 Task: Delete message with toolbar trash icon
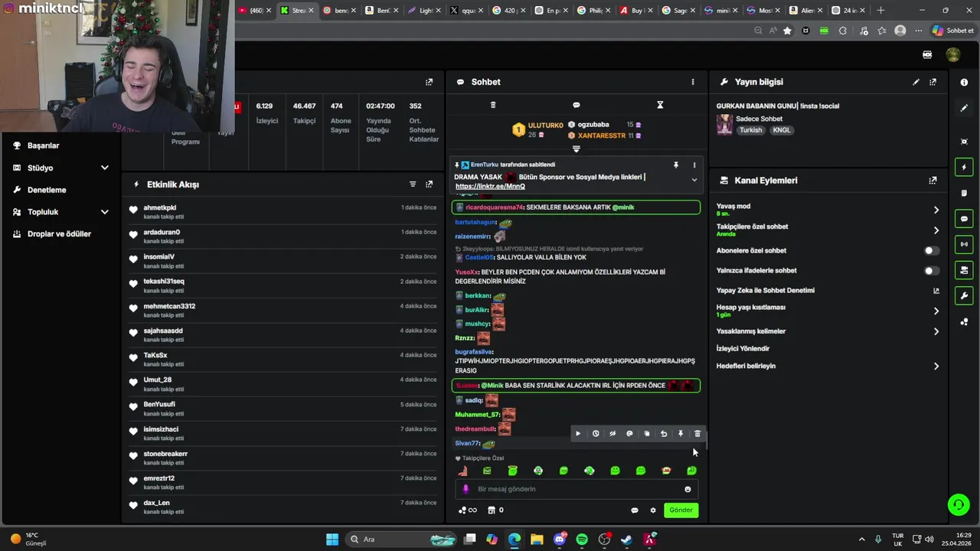tap(697, 434)
